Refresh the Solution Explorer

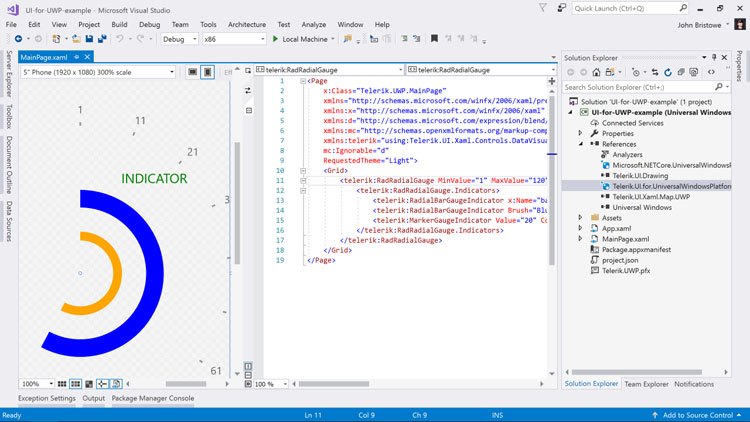coord(668,72)
